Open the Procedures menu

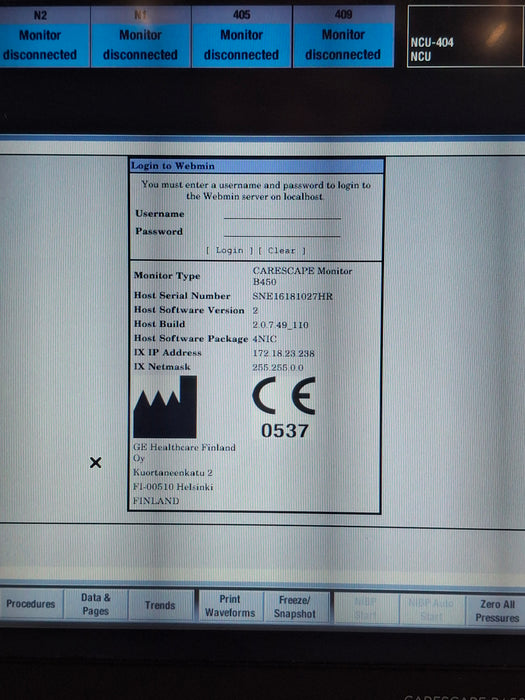31,604
